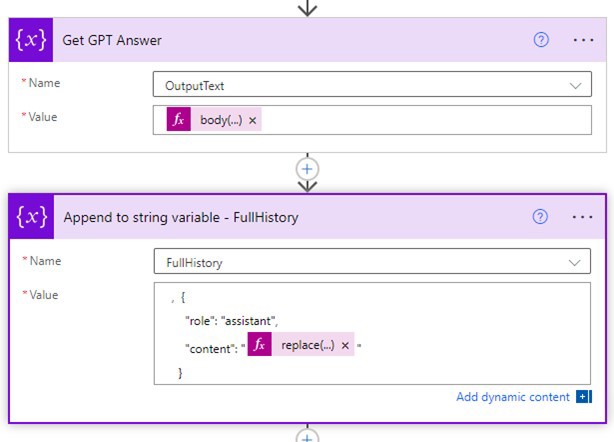This screenshot has width=614, height=442.
Task: Click Add dynamic content link
Action: [513, 397]
